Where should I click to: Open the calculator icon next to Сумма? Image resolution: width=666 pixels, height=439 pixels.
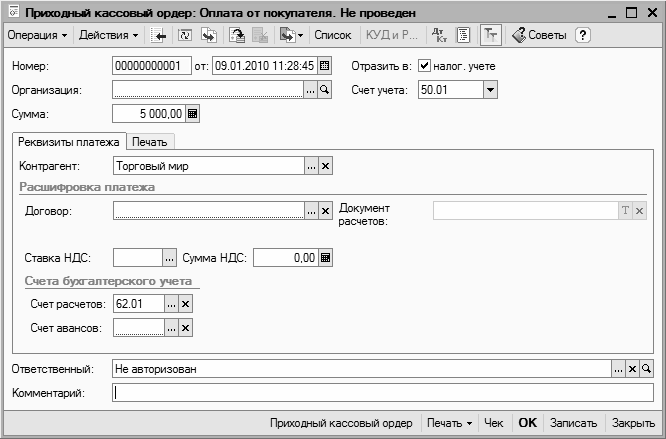click(193, 114)
